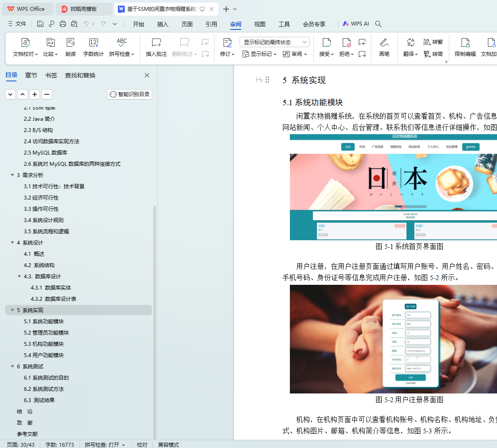This screenshot has width=497, height=448.
Task: Click 字数: 16773 in status bar
Action: click(60, 445)
